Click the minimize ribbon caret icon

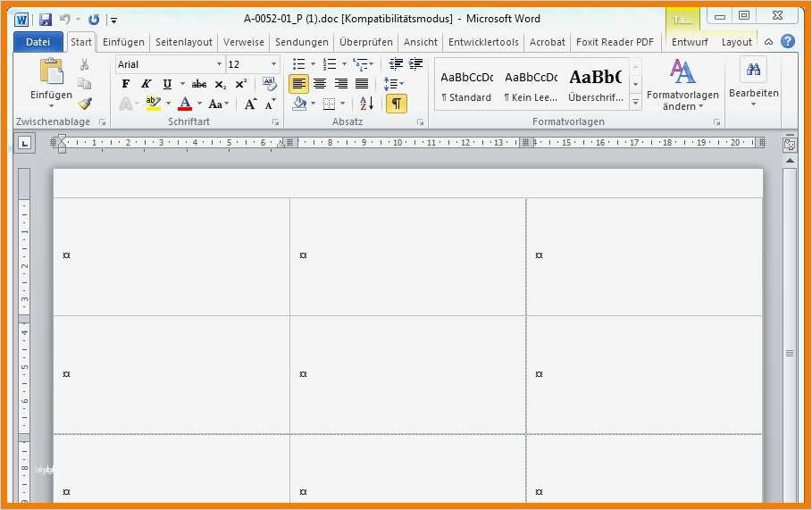point(768,42)
